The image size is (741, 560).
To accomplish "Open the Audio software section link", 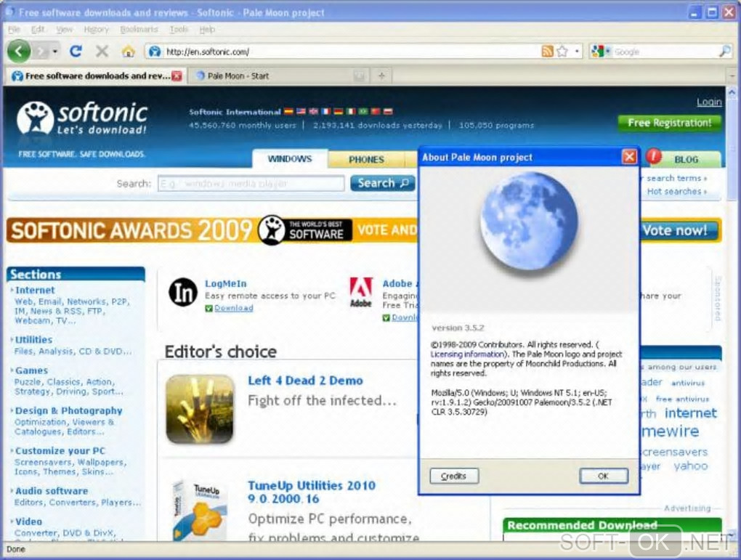I will [51, 491].
